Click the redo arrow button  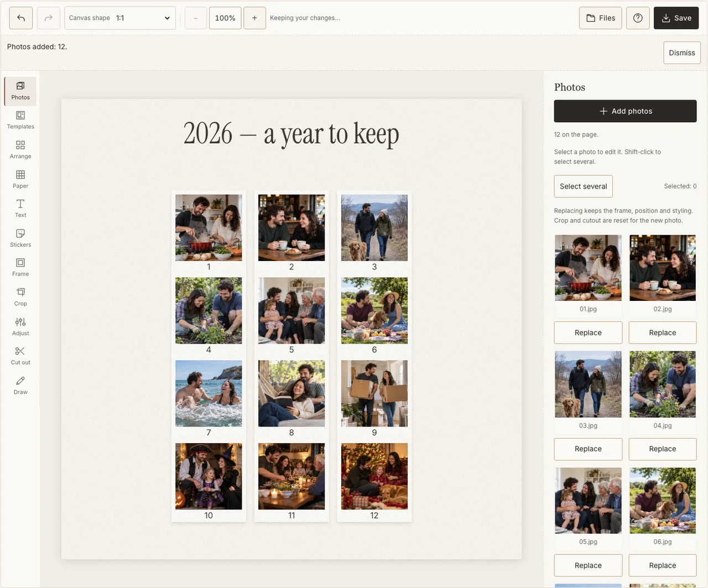point(49,18)
